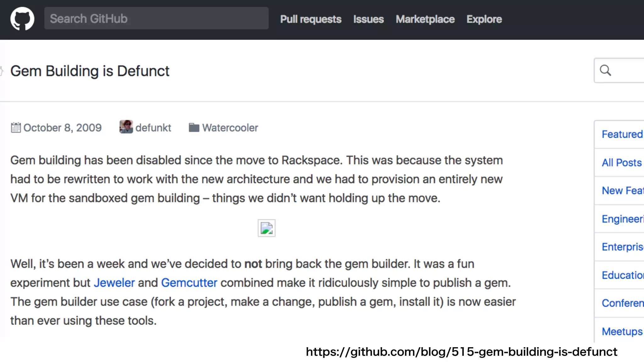Open Marketplace in top navigation
The height and width of the screenshot is (362, 644).
tap(425, 19)
